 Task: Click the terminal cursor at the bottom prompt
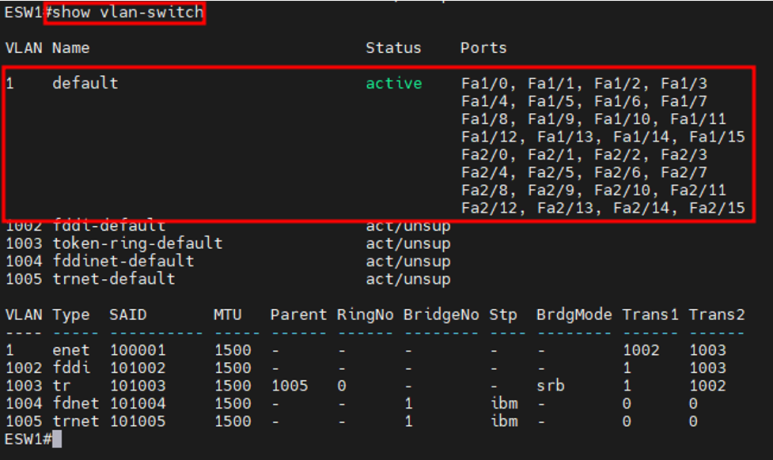[x=56, y=440]
